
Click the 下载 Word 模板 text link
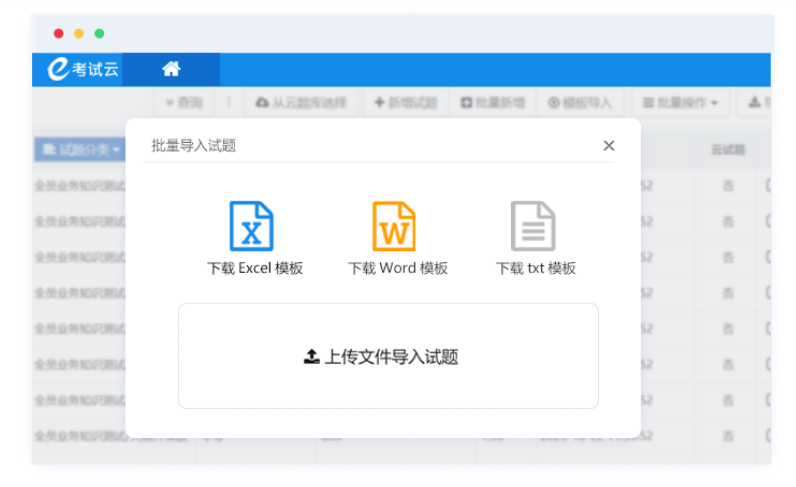(398, 268)
